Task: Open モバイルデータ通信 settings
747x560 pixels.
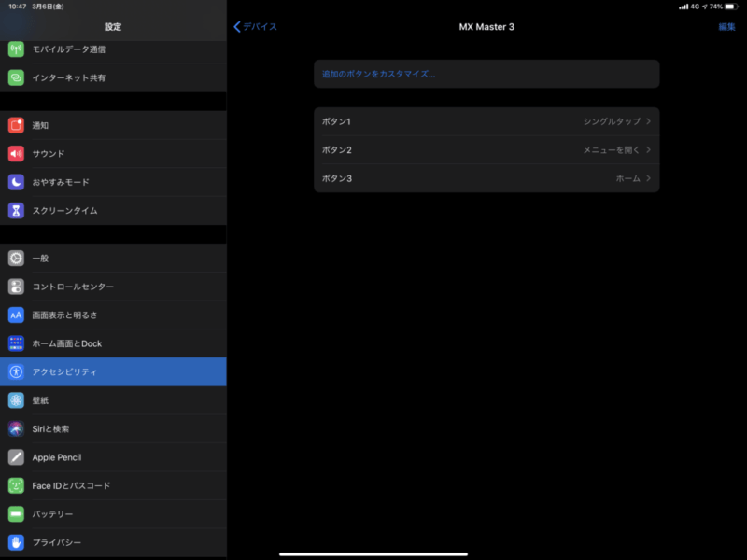Action: 113,49
